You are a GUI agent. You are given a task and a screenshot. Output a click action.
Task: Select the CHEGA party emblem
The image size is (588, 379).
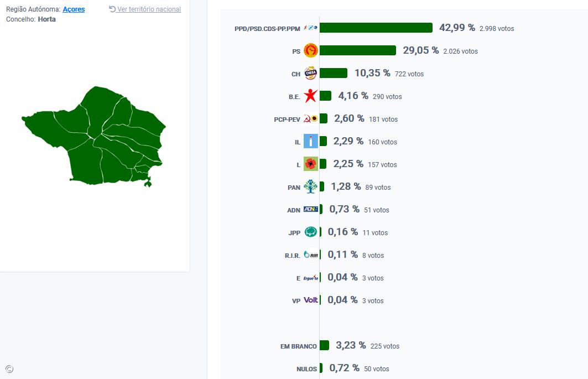pyautogui.click(x=311, y=72)
